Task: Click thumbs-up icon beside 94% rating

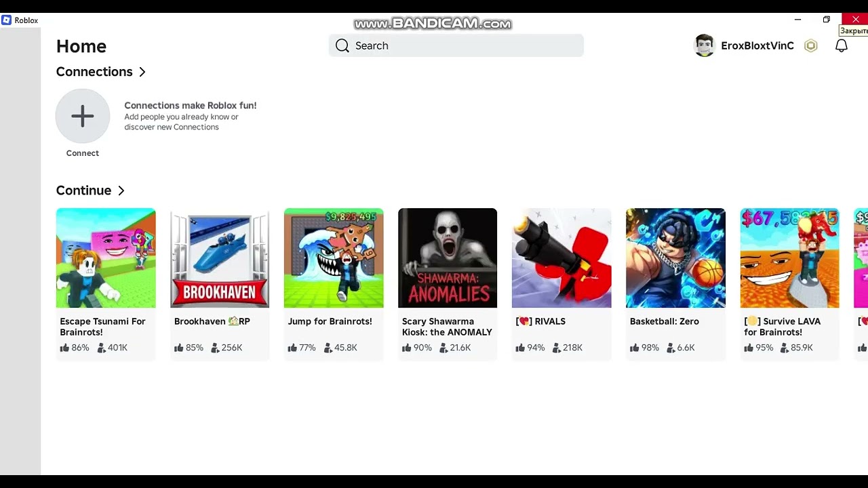Action: 520,348
